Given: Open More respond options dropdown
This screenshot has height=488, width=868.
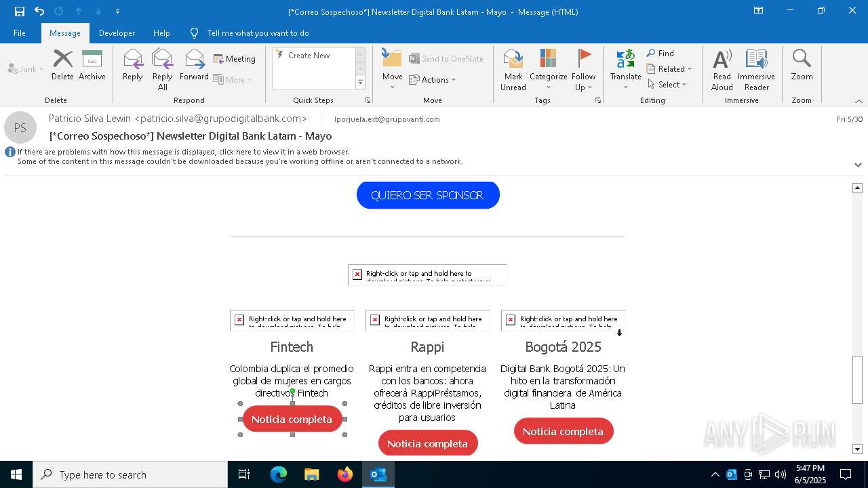Looking at the screenshot, I should point(233,79).
